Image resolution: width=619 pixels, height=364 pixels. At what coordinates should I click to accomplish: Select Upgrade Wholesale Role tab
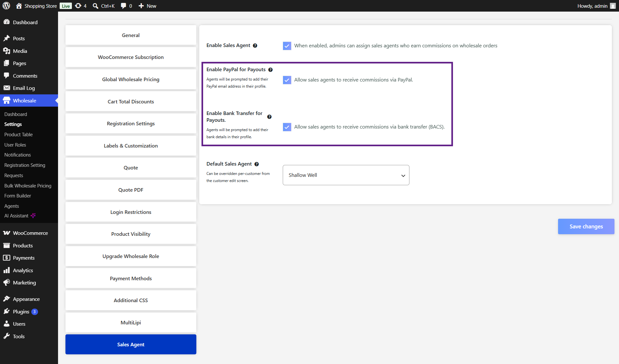pos(131,256)
